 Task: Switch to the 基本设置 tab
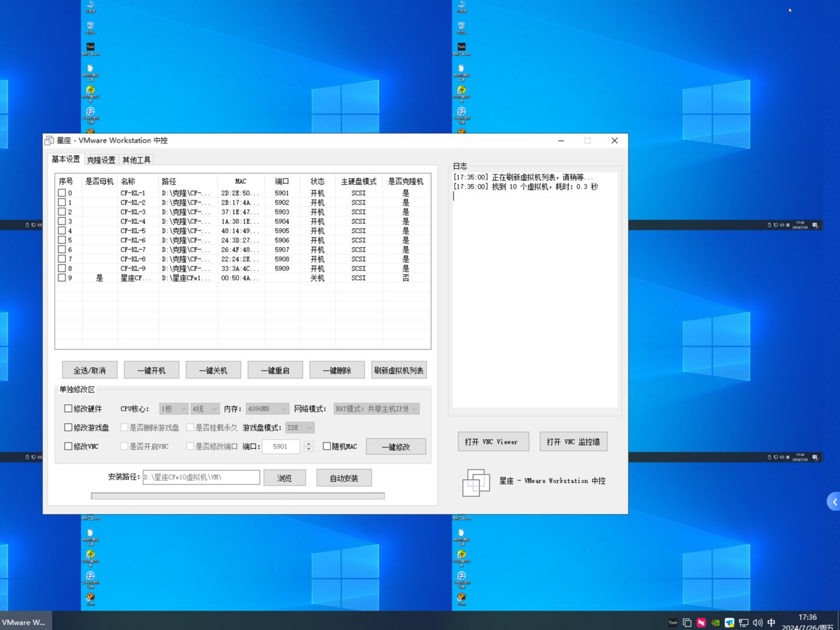tap(65, 159)
